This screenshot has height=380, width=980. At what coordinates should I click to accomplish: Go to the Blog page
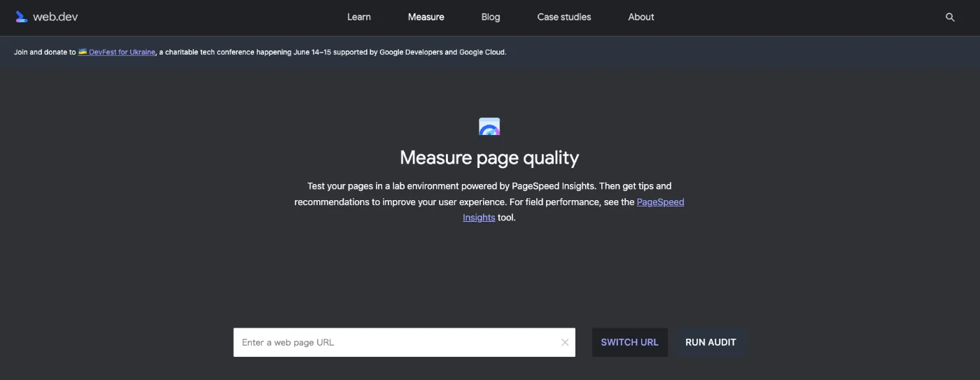point(491,17)
